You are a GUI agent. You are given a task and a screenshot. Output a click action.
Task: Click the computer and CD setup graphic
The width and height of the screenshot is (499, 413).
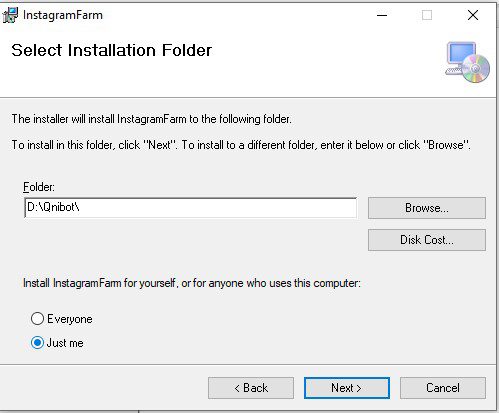coord(467,62)
